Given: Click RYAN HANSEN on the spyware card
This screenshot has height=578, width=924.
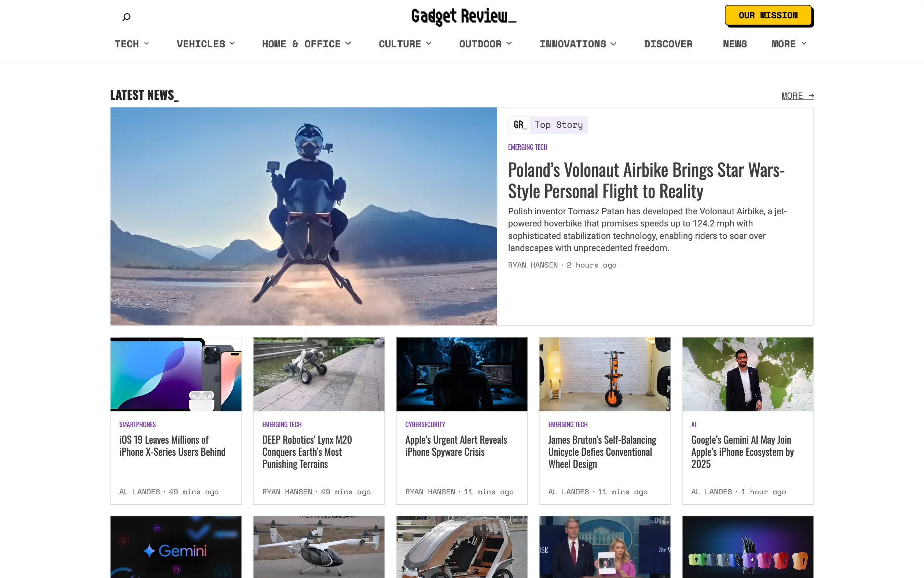Looking at the screenshot, I should (430, 492).
